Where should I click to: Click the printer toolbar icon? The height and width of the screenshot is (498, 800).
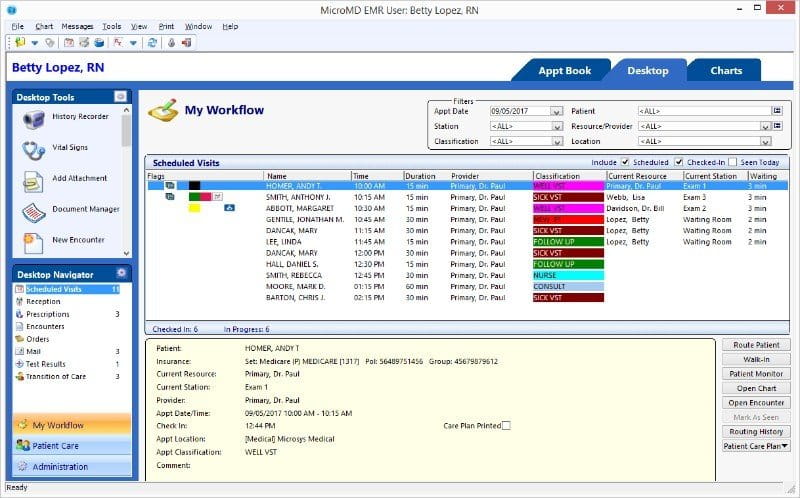pos(84,43)
